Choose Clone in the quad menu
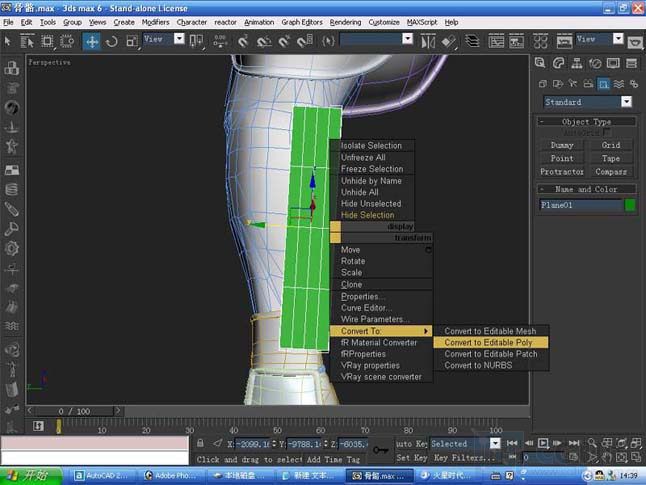Screen dimensions: 646x485 coord(351,285)
